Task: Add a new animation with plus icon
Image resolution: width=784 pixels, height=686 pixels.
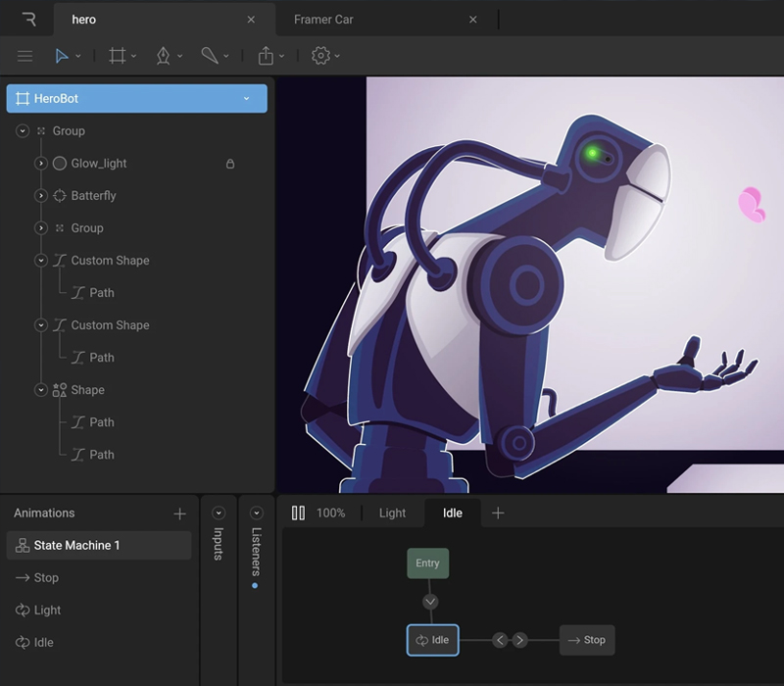Action: pos(179,514)
